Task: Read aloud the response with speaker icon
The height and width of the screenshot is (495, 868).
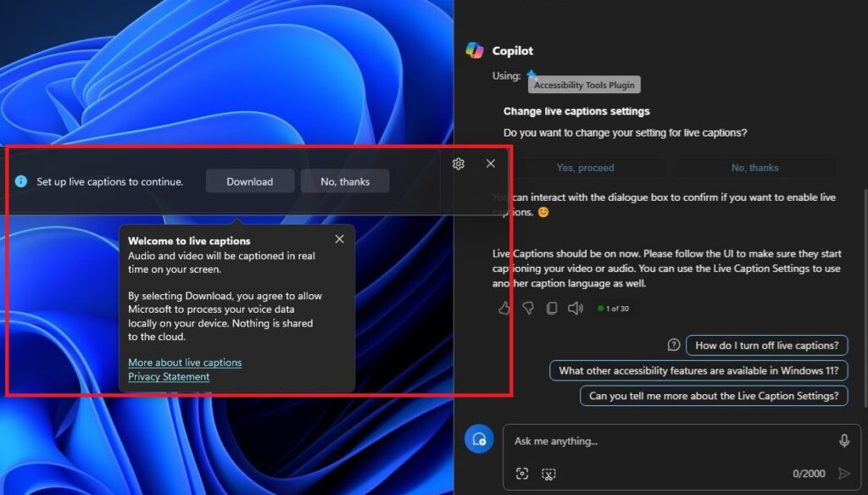Action: (576, 309)
